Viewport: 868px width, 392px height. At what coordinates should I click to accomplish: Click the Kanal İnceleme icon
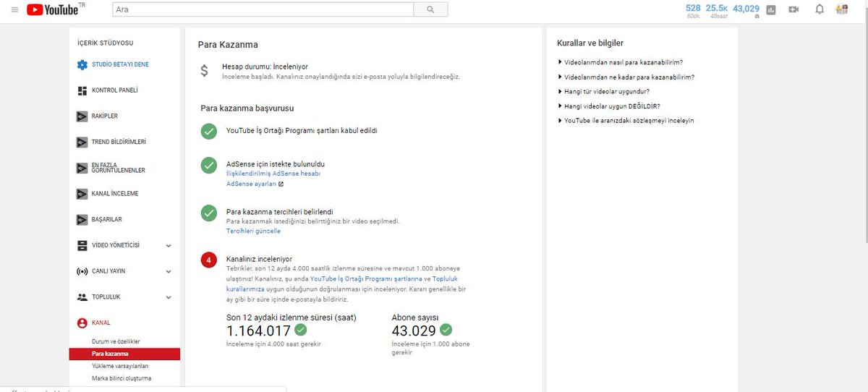pos(82,194)
